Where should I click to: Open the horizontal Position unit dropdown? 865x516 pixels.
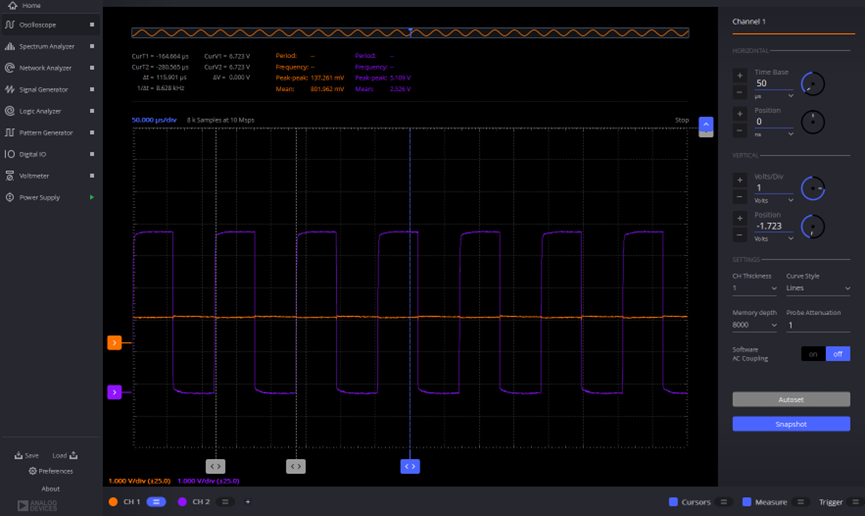click(774, 134)
